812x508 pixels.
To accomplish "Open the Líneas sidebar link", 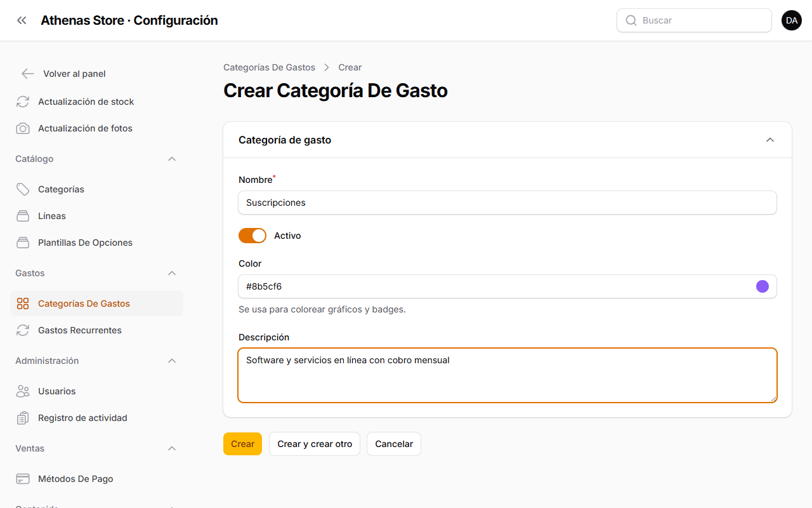I will point(96,216).
